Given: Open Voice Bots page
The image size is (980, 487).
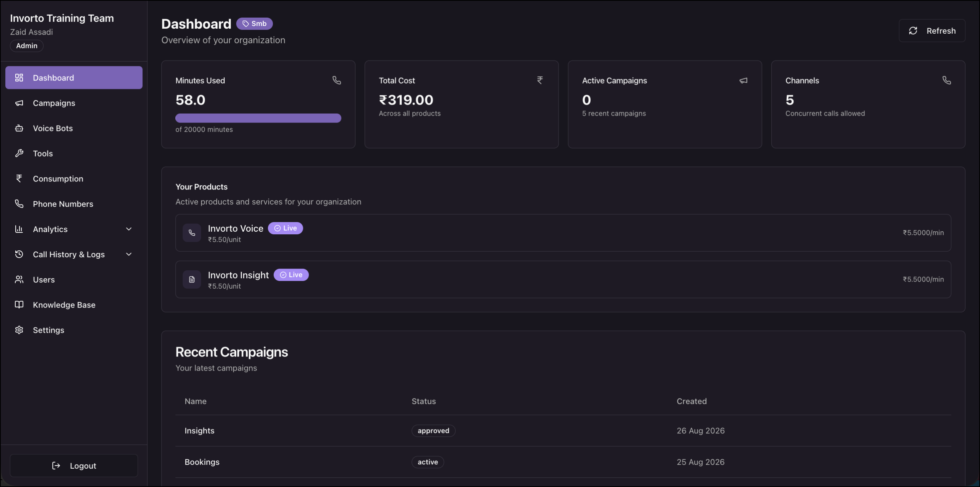Looking at the screenshot, I should click(74, 128).
